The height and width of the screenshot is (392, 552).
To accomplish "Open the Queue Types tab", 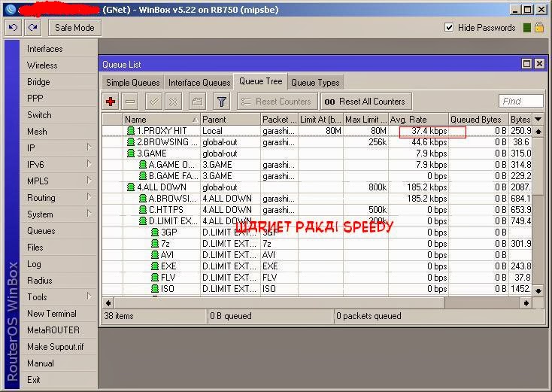I will click(315, 83).
